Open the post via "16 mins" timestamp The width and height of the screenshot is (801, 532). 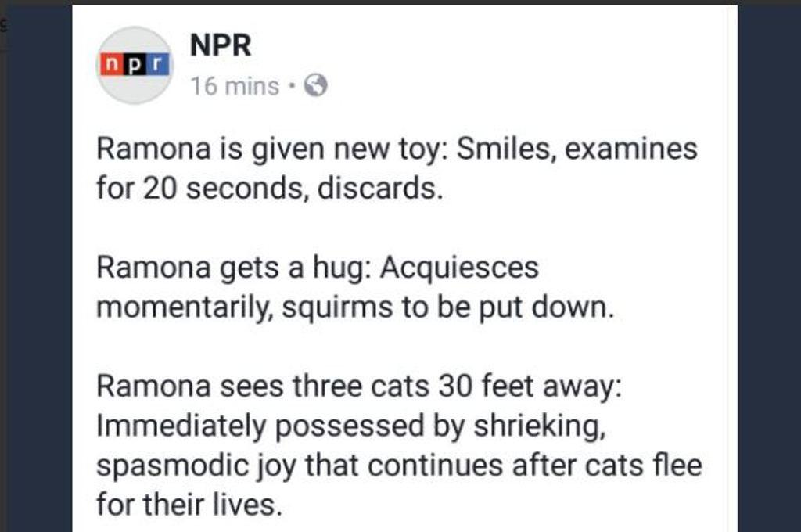pyautogui.click(x=235, y=86)
